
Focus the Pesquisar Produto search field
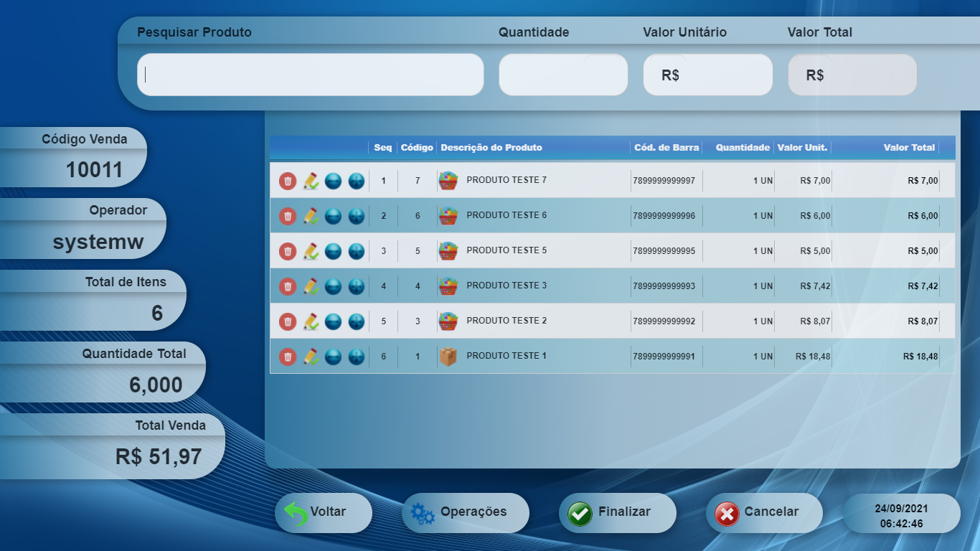[x=310, y=75]
